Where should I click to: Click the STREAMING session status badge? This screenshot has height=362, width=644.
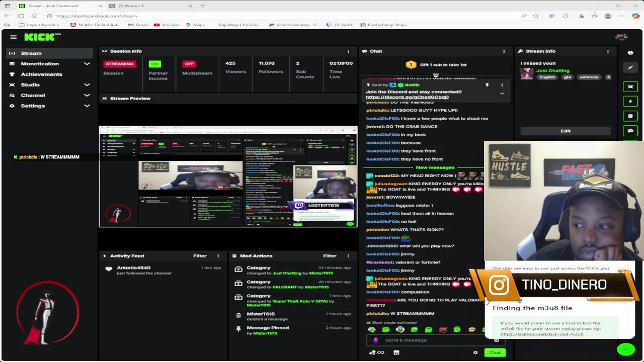120,64
